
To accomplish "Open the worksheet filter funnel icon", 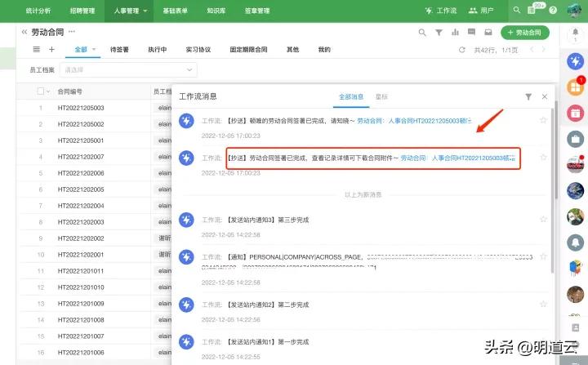I will [439, 33].
